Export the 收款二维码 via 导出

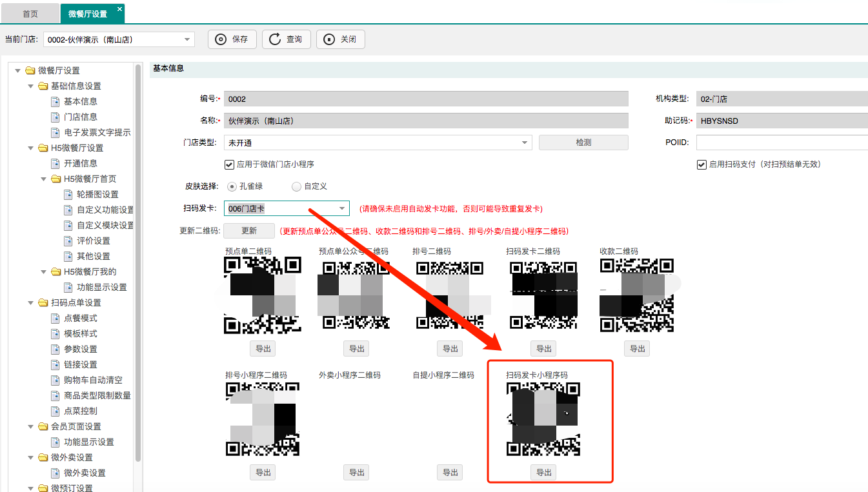pos(638,349)
